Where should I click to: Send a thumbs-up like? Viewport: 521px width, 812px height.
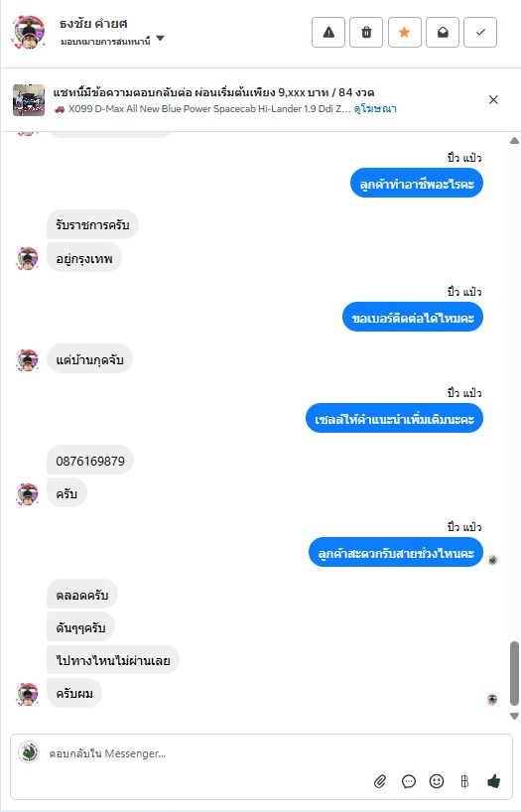(493, 781)
